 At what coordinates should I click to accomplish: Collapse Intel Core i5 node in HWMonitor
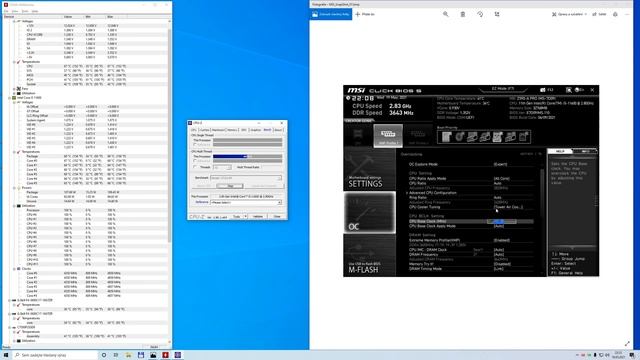tap(10, 98)
